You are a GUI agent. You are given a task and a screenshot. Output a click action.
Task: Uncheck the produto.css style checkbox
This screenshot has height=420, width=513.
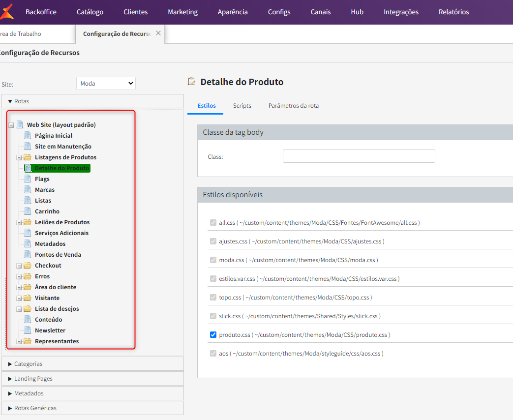pyautogui.click(x=213, y=334)
